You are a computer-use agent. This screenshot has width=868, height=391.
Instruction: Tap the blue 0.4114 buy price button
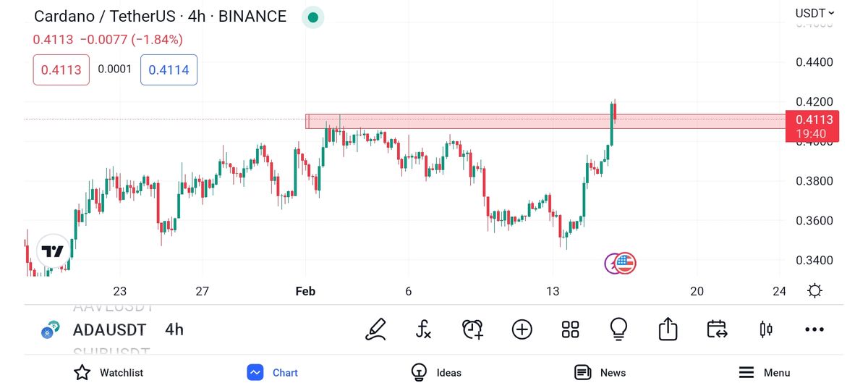169,70
